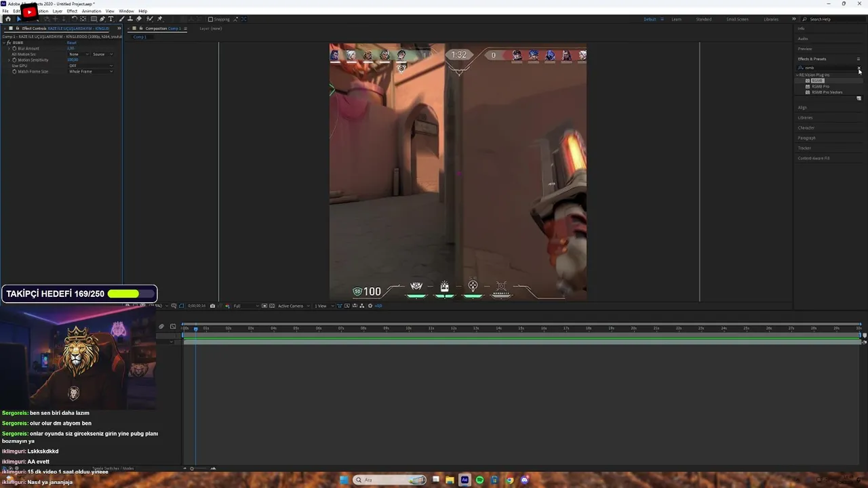
Task: Open the Help menu
Action: (x=142, y=11)
